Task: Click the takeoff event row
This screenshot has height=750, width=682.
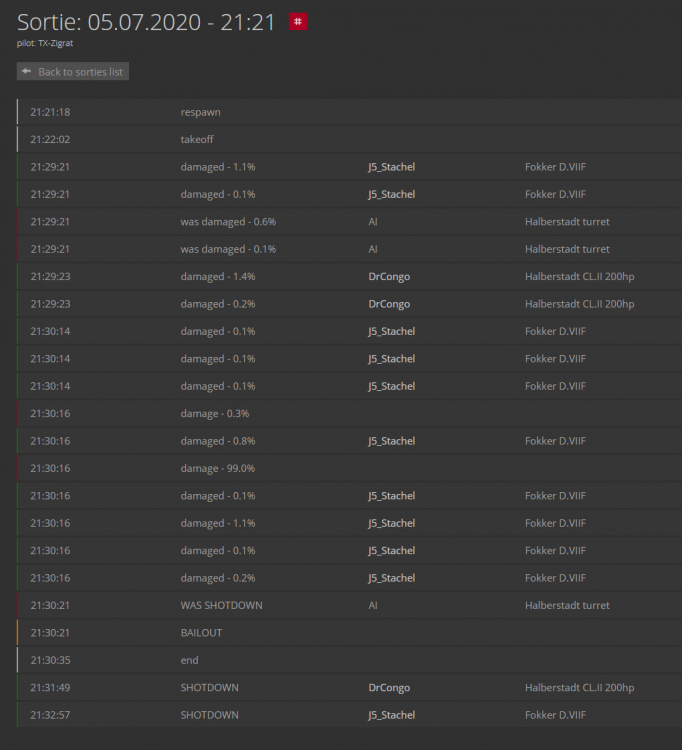Action: tap(197, 140)
